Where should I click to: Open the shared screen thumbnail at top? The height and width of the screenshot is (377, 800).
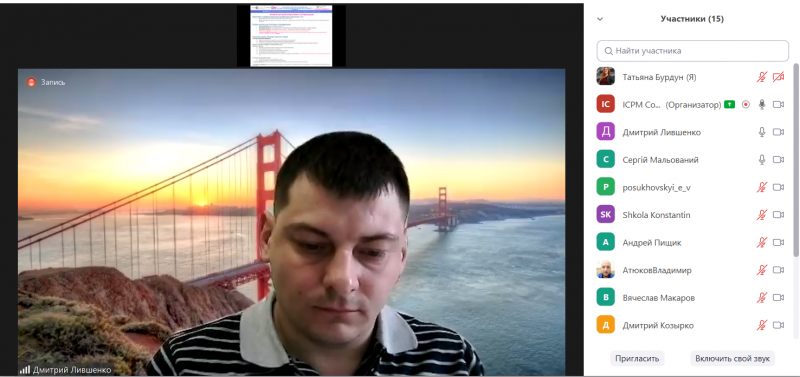291,36
